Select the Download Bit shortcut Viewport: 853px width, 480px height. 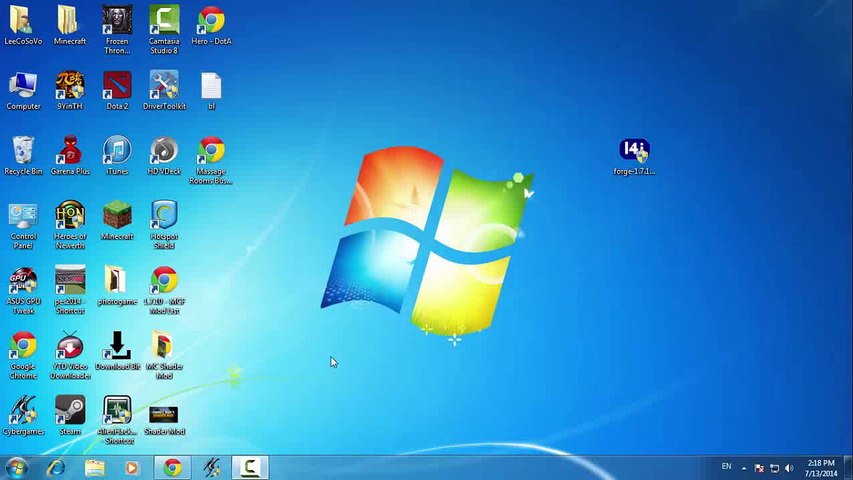(x=117, y=351)
